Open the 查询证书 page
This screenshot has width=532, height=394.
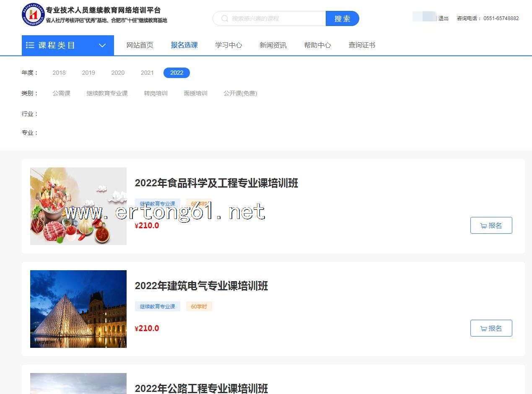tap(362, 45)
